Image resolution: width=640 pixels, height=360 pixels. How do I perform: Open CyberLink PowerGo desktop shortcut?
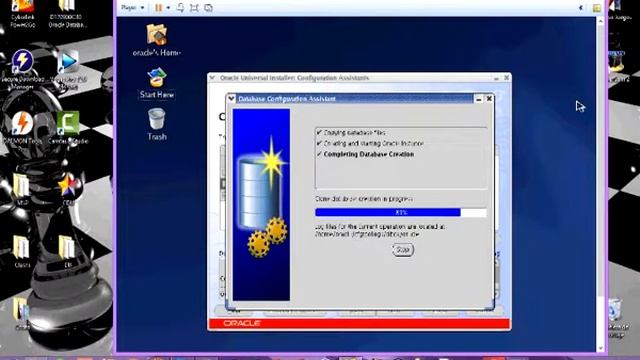[x=23, y=14]
